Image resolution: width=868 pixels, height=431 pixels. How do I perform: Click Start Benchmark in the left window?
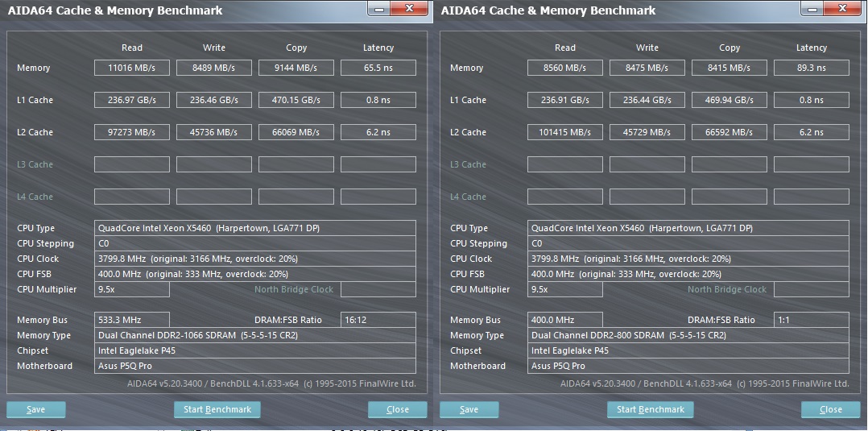(217, 409)
